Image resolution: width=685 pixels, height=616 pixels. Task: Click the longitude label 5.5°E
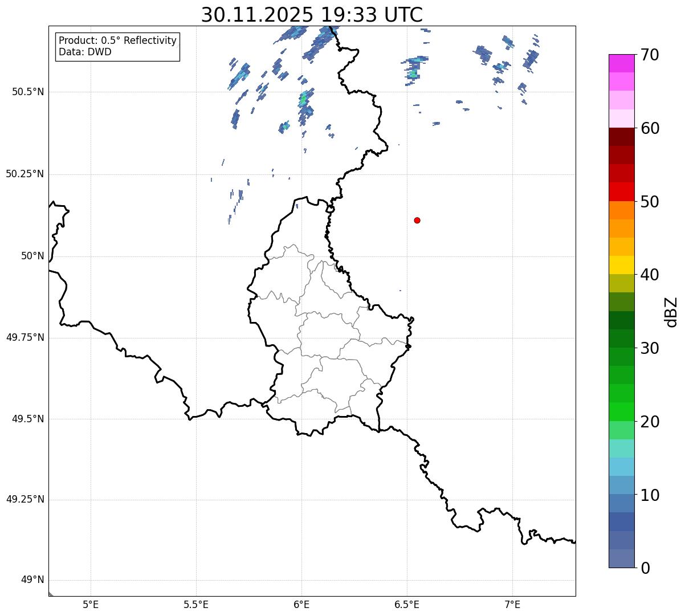click(196, 604)
